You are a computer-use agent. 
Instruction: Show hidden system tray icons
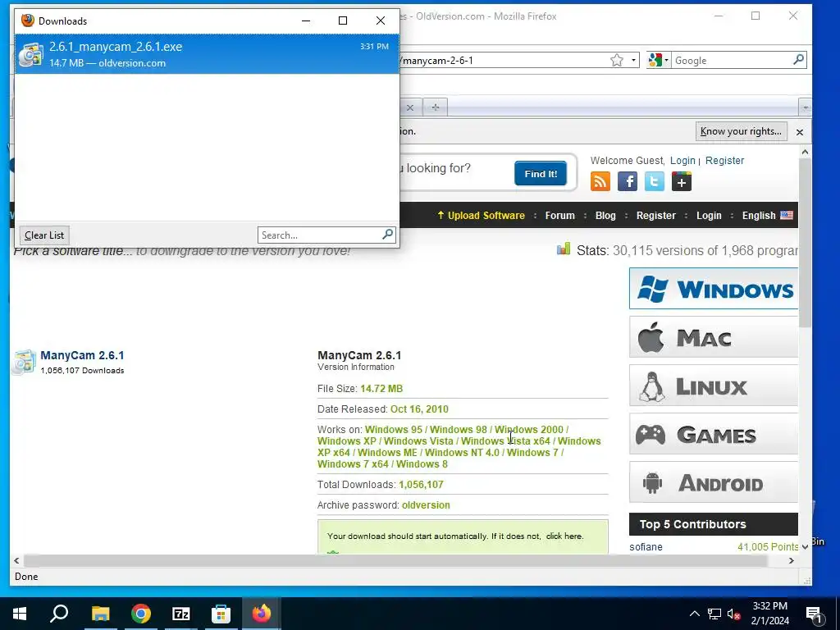click(x=694, y=614)
